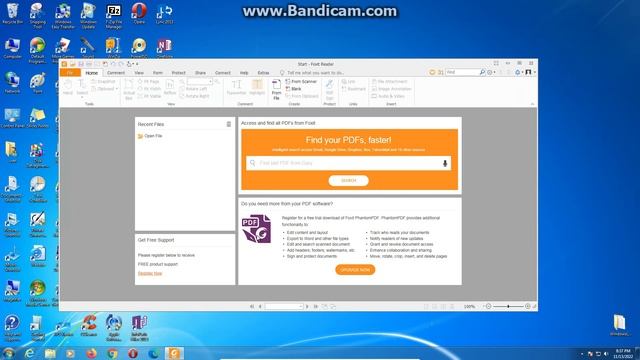Click File Attachment in Insert group
Screen dimensions: 640x360
[389, 82]
